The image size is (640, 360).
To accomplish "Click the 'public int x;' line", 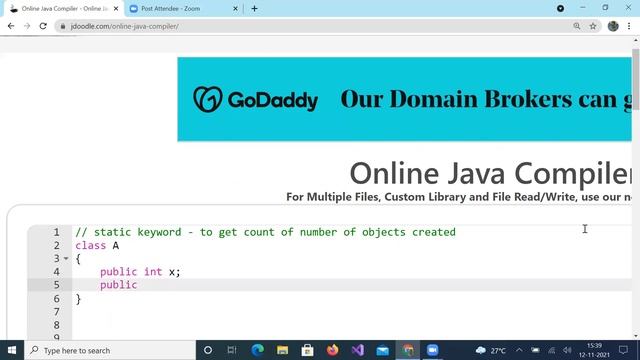I will point(140,271).
